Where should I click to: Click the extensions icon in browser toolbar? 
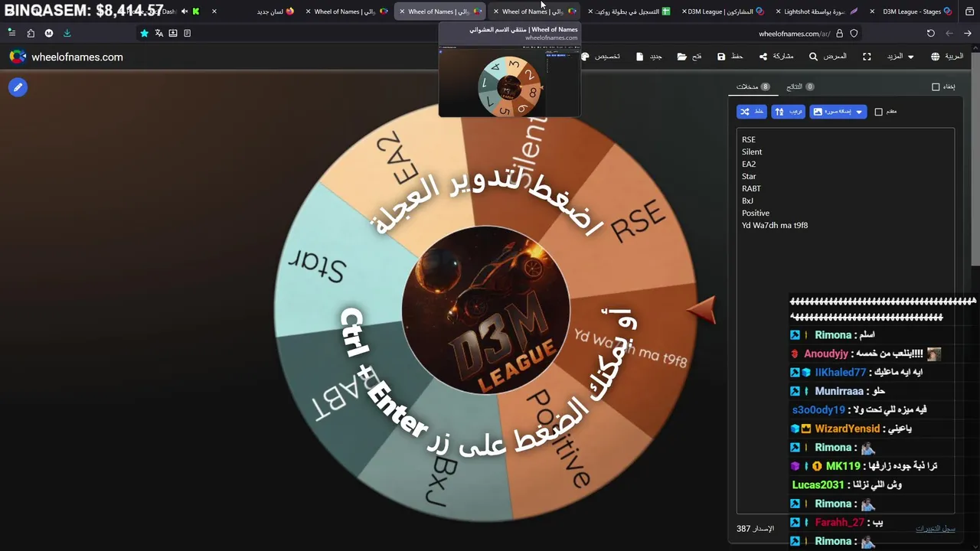[x=31, y=33]
